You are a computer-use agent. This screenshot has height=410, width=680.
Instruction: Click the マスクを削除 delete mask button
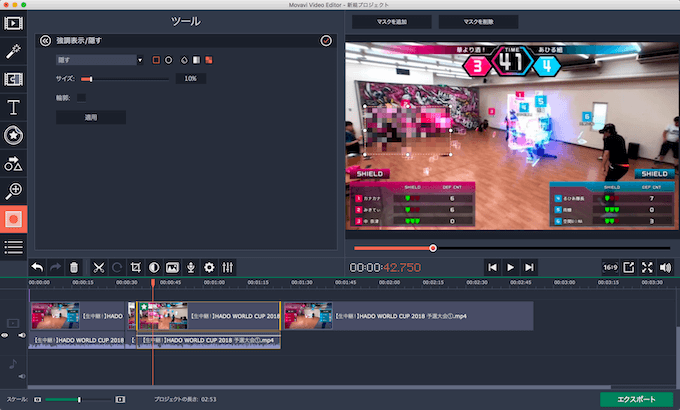tap(478, 22)
